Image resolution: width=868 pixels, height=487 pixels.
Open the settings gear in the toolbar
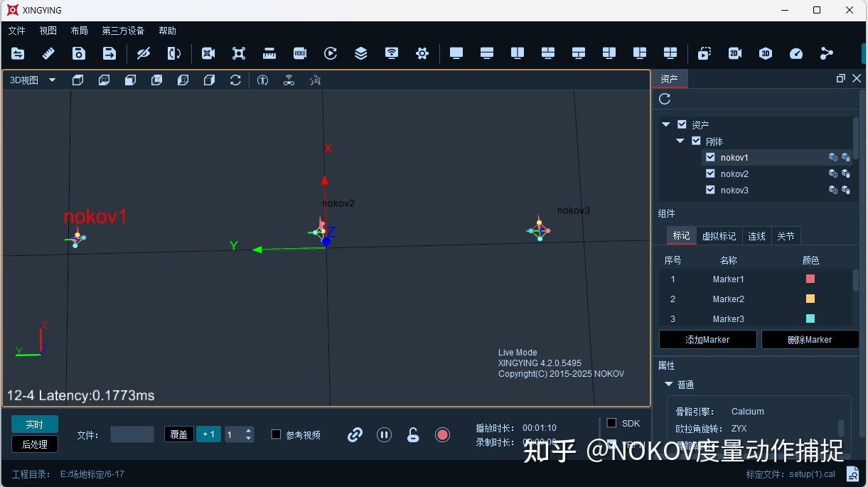pos(422,53)
